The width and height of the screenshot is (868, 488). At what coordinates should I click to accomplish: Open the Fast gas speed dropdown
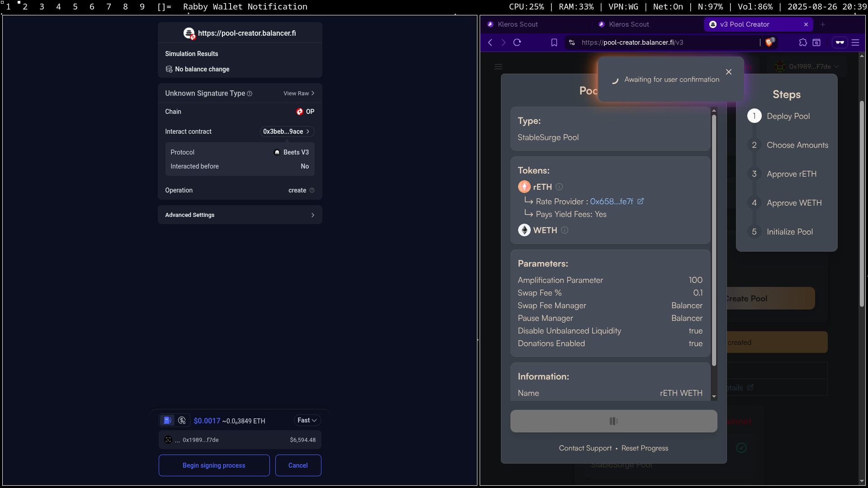pos(307,420)
